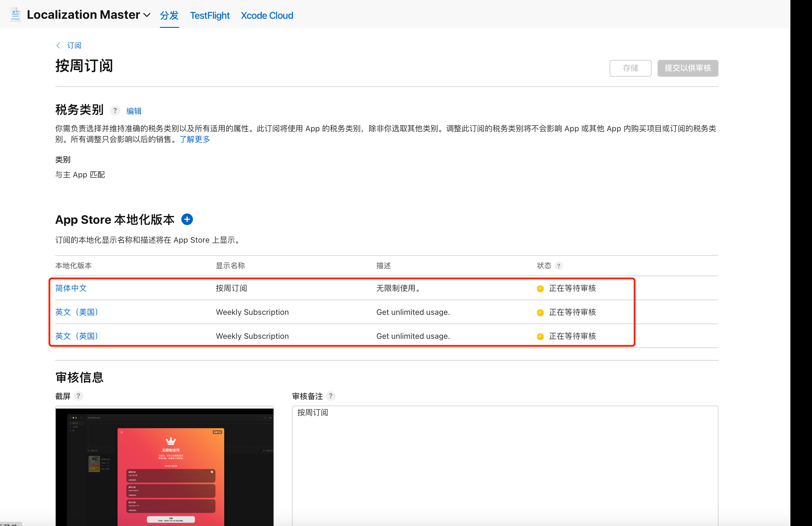Click the 订阅 breadcrumb link
812x526 pixels.
tap(74, 45)
